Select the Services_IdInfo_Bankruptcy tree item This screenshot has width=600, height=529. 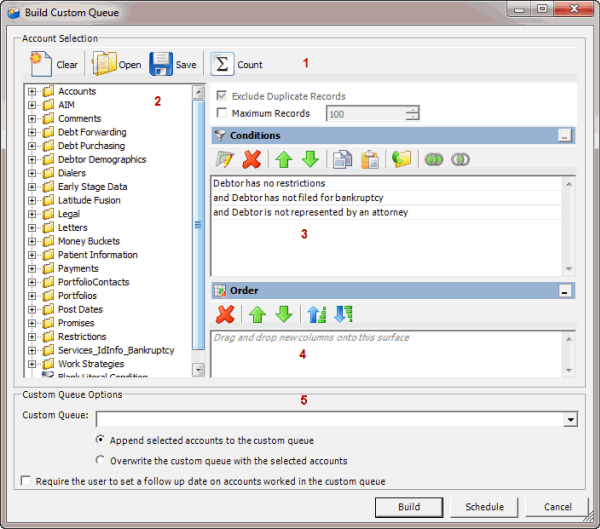coord(116,350)
